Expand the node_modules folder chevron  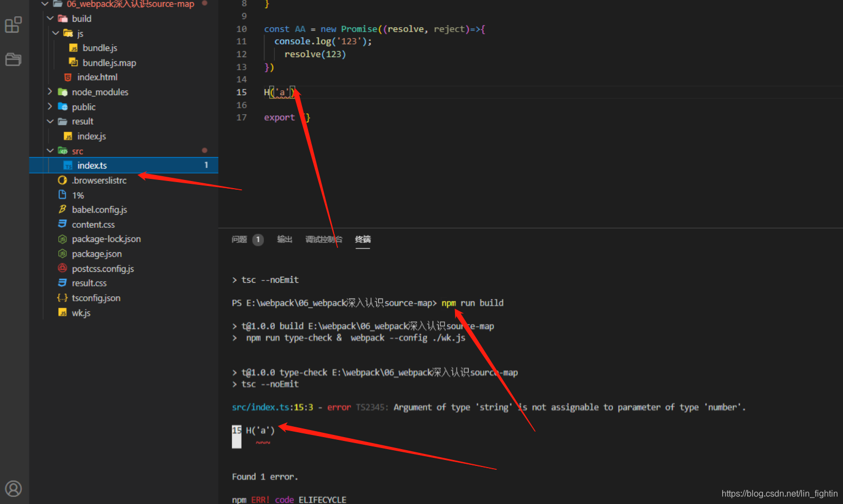pos(50,92)
